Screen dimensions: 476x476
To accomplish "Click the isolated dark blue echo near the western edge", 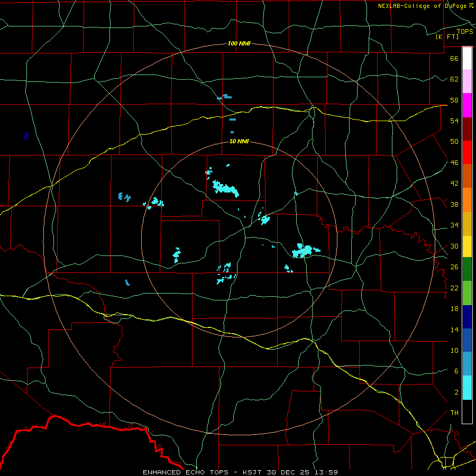I will 26,136.
